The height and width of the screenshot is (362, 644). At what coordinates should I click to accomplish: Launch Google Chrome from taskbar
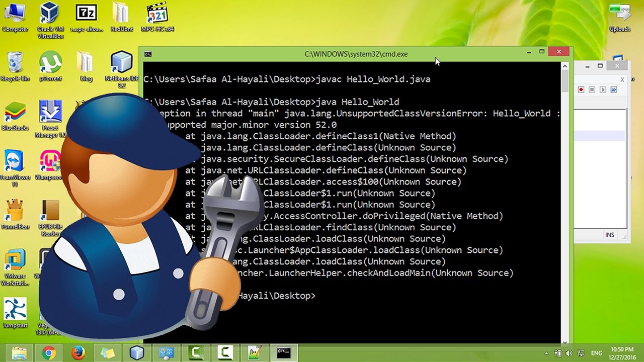49,353
